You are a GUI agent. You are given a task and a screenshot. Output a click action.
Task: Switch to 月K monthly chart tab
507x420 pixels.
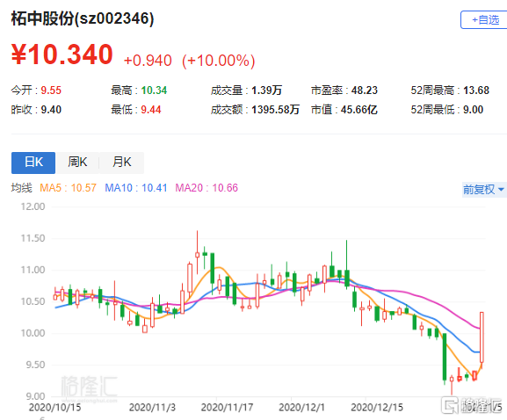pyautogui.click(x=121, y=163)
